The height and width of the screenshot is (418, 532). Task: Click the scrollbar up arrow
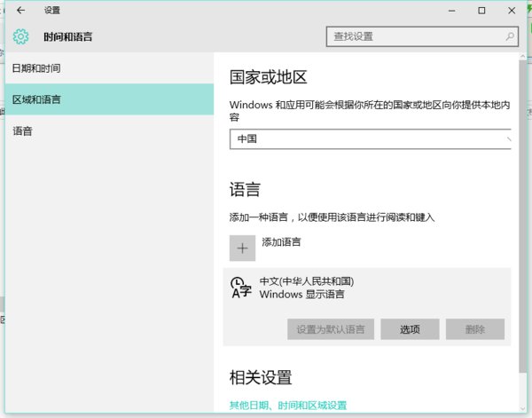(x=522, y=57)
